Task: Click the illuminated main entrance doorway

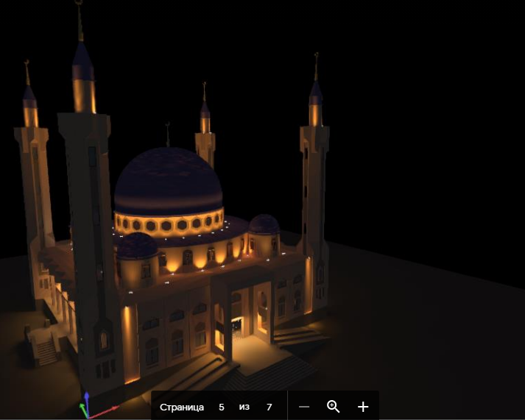Action: [x=238, y=328]
